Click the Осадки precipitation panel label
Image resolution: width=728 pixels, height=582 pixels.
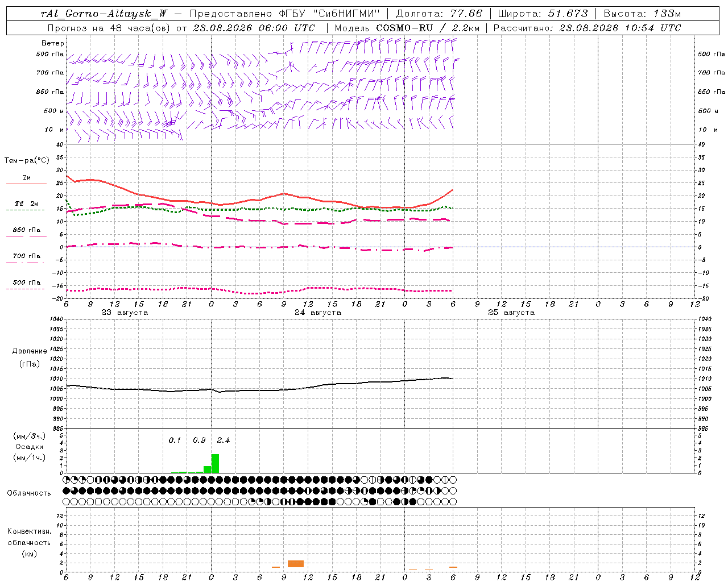tap(29, 447)
